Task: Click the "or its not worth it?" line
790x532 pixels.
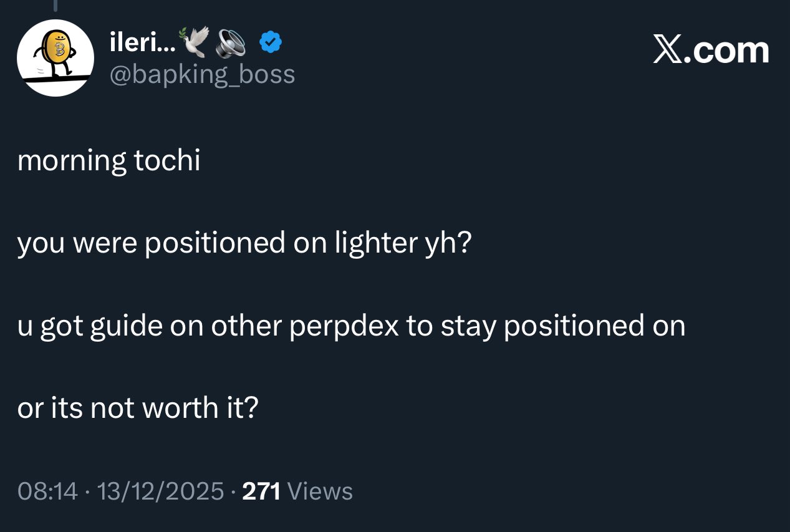Action: point(138,409)
